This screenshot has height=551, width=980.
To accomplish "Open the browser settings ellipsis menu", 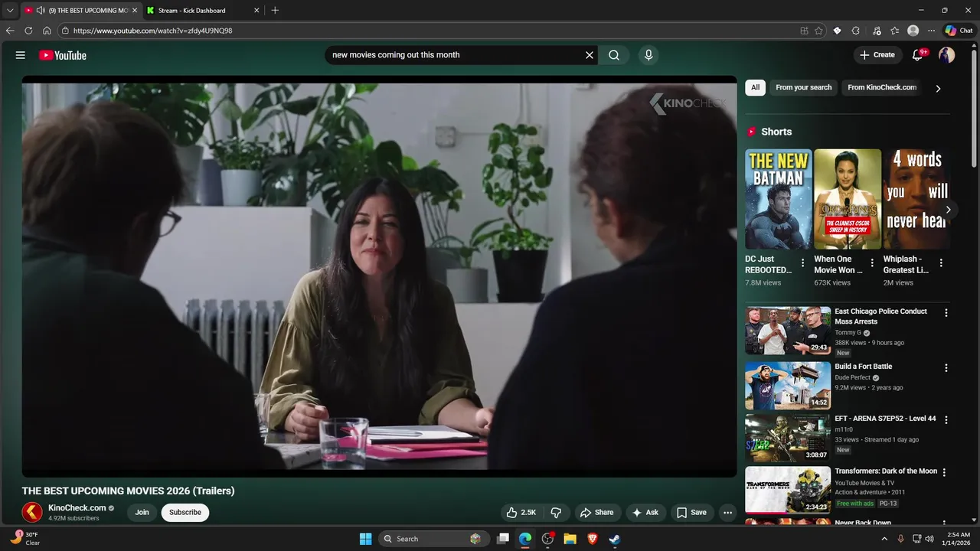I will click(x=931, y=31).
